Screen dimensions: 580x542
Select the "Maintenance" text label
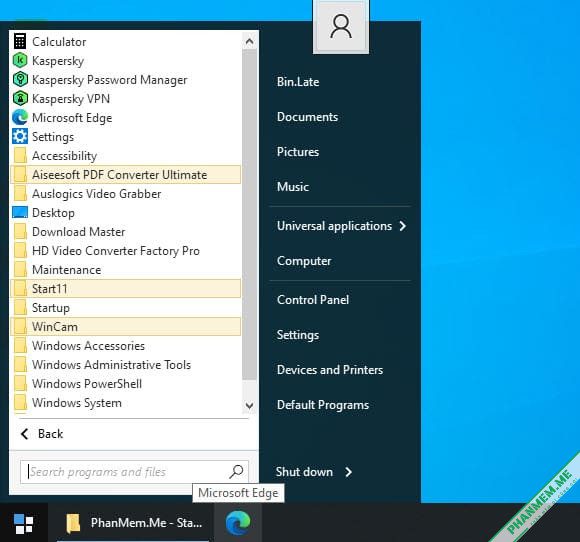[67, 270]
